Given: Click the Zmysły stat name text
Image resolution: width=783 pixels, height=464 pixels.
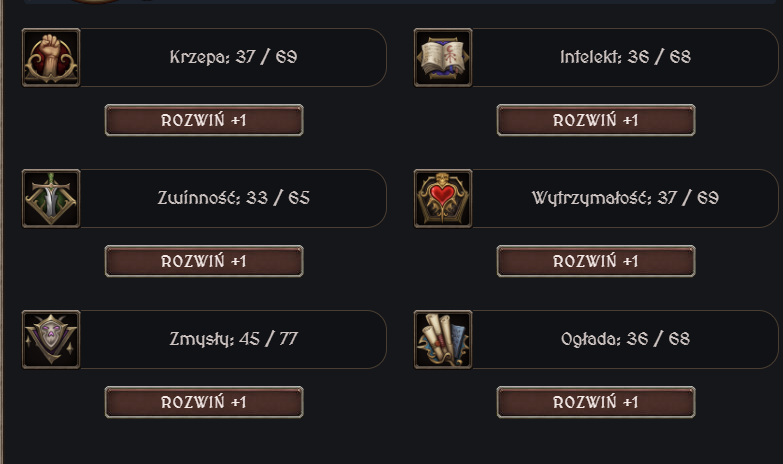Looking at the screenshot, I should 202,340.
